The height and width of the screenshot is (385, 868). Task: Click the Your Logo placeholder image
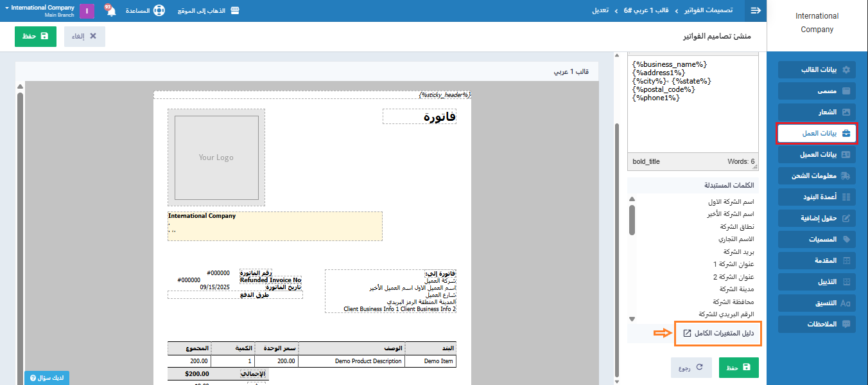[x=216, y=157]
